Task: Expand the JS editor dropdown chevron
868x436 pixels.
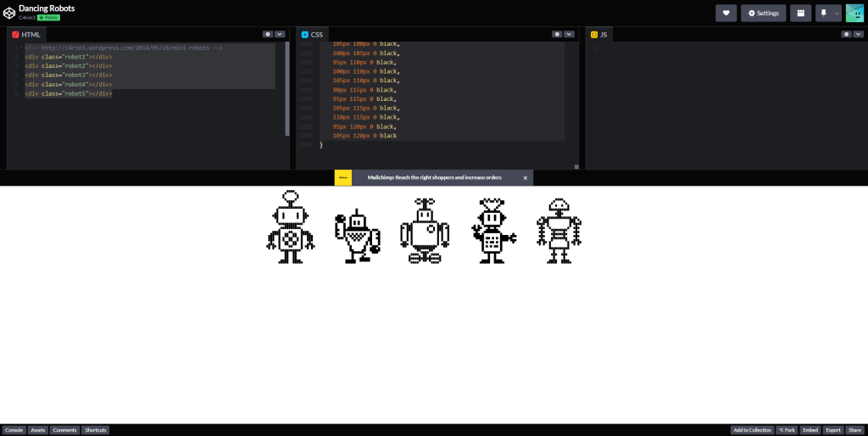Action: [x=858, y=34]
